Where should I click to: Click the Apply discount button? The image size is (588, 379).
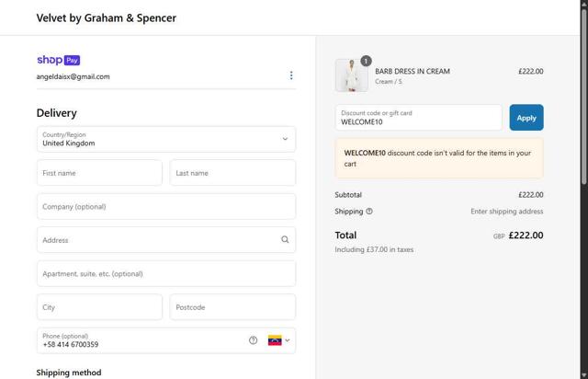(x=526, y=118)
